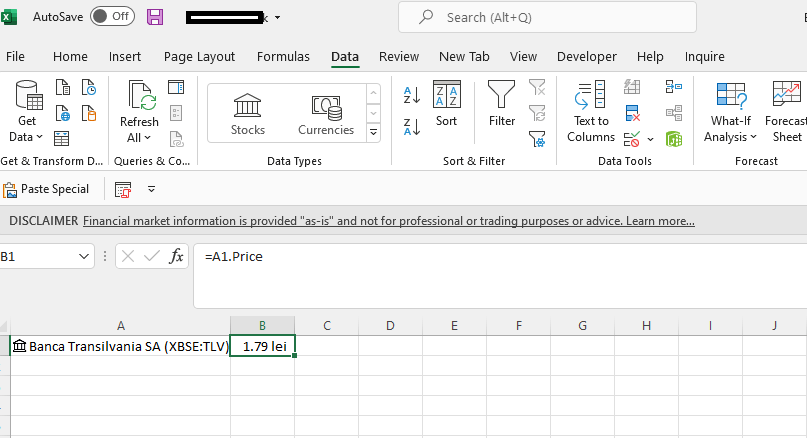Expand the Get Data dropdown
This screenshot has height=438, width=807.
click(x=40, y=137)
